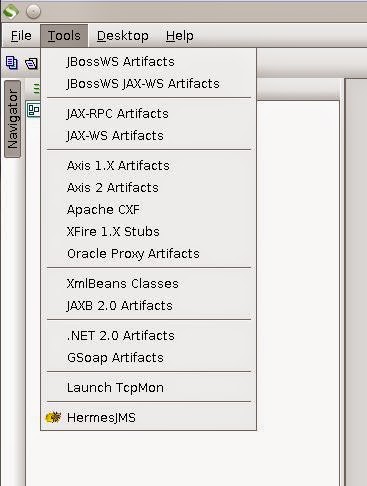Select Axis 1.X Artifacts
The image size is (367, 486).
148,166
